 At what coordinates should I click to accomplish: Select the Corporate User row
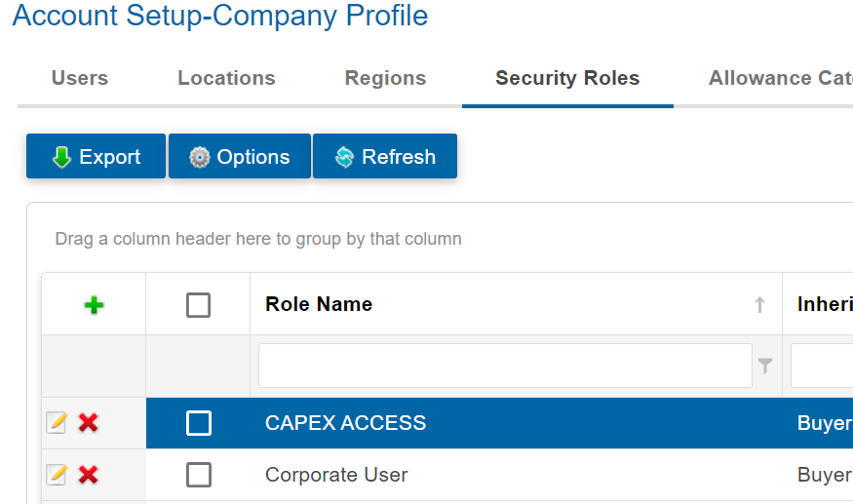coord(336,475)
